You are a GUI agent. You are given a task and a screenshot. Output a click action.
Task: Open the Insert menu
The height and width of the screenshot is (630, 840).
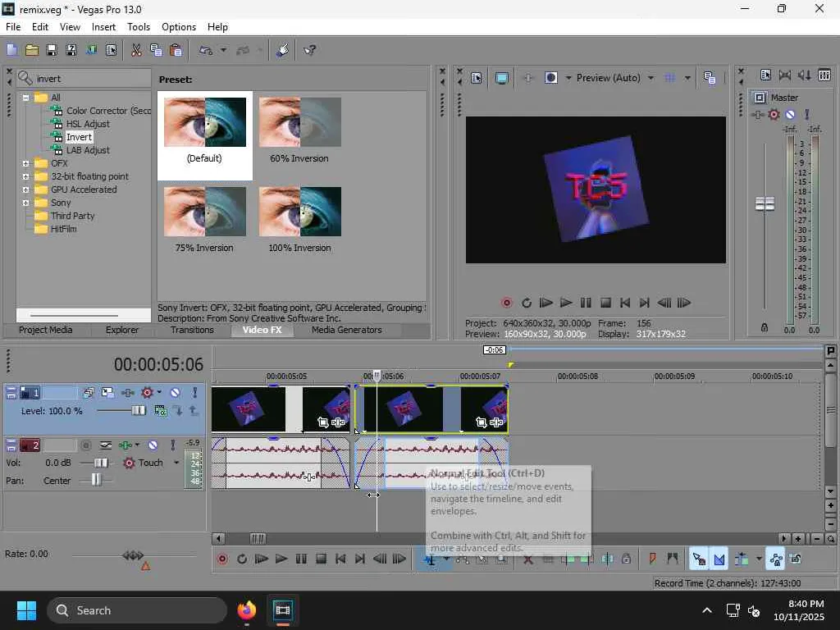103,27
